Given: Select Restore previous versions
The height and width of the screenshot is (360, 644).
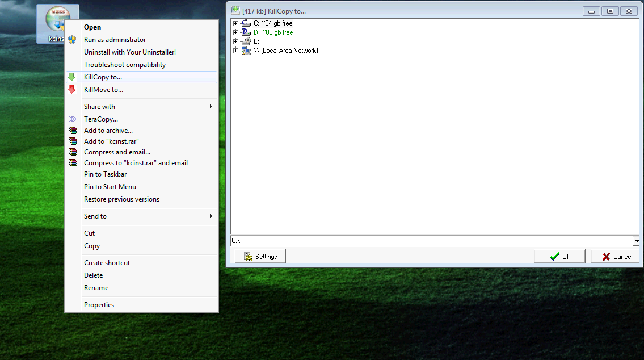Looking at the screenshot, I should point(142,199).
